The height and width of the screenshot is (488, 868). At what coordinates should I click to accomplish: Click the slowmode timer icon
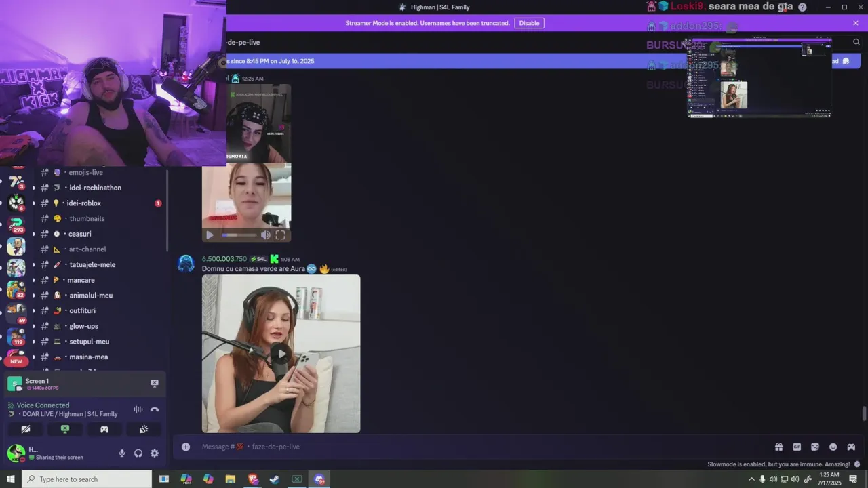[856, 464]
